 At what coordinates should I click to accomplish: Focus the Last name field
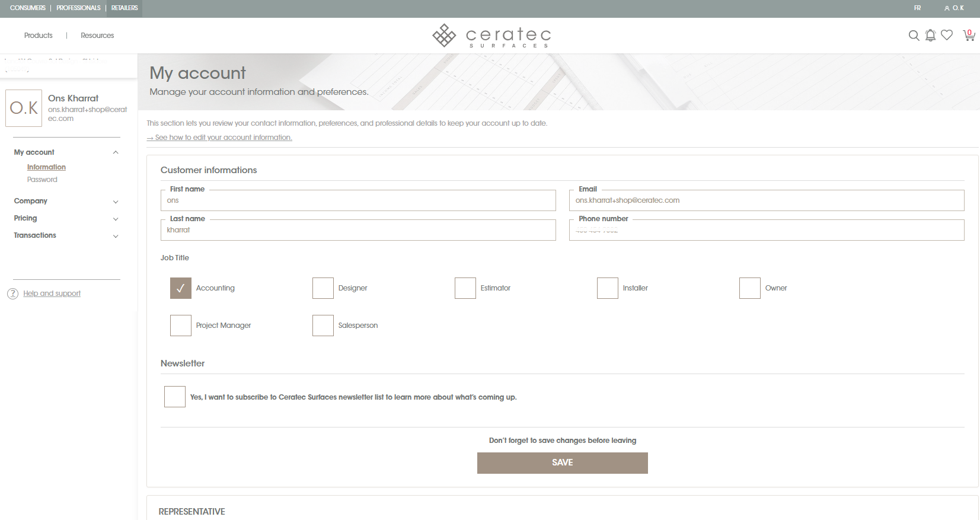358,230
